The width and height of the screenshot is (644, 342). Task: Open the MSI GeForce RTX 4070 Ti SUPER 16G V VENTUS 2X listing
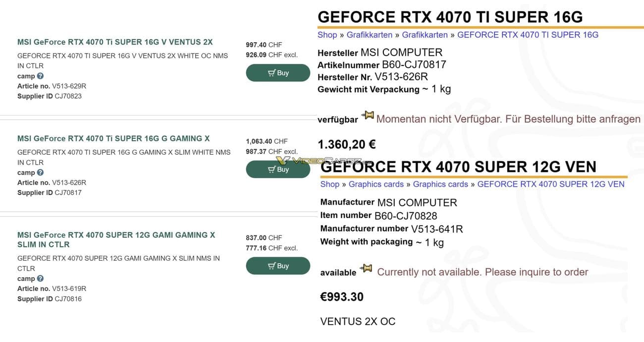click(115, 42)
